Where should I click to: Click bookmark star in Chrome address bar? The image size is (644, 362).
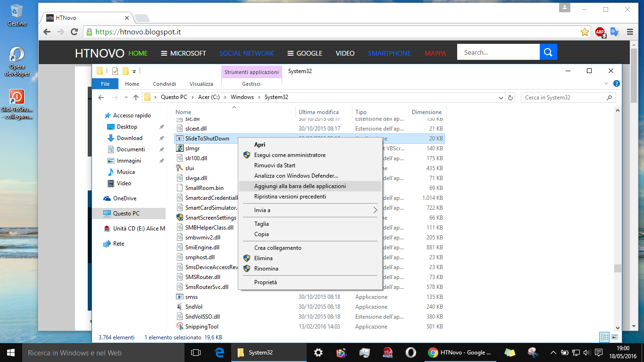585,32
